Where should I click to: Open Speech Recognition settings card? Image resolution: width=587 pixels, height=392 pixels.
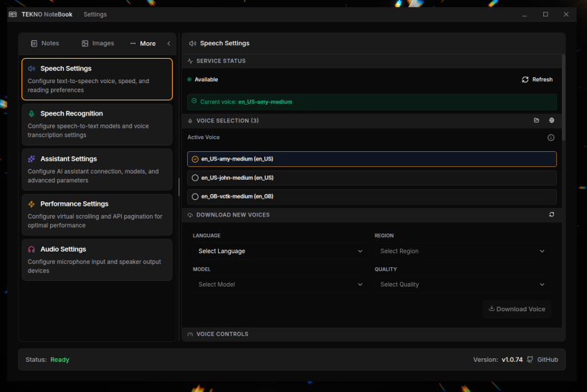tap(97, 124)
